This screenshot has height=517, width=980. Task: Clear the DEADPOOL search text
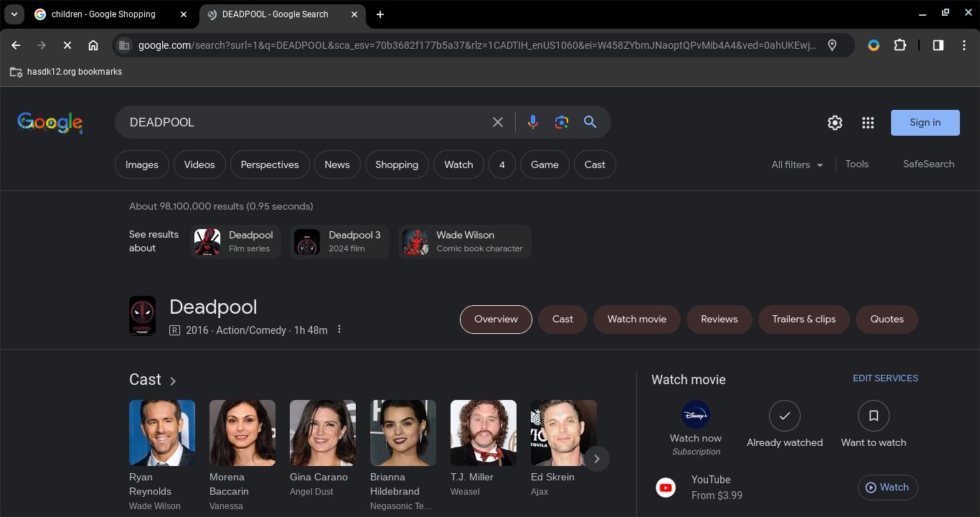coord(497,123)
